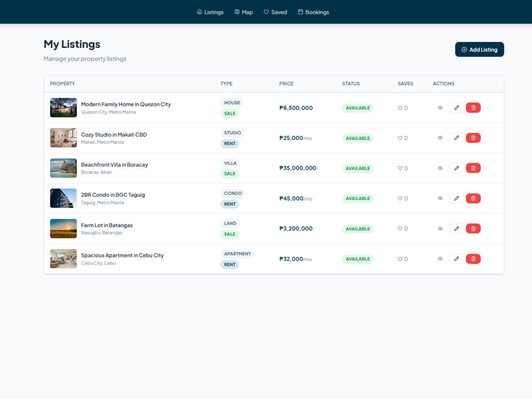The width and height of the screenshot is (532, 399).
Task: Delete the Farm Lot in Batangas listing
Action: [473, 229]
